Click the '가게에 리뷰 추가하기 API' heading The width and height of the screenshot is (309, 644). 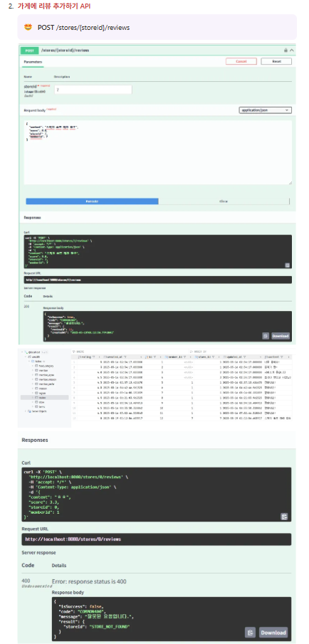tap(54, 6)
